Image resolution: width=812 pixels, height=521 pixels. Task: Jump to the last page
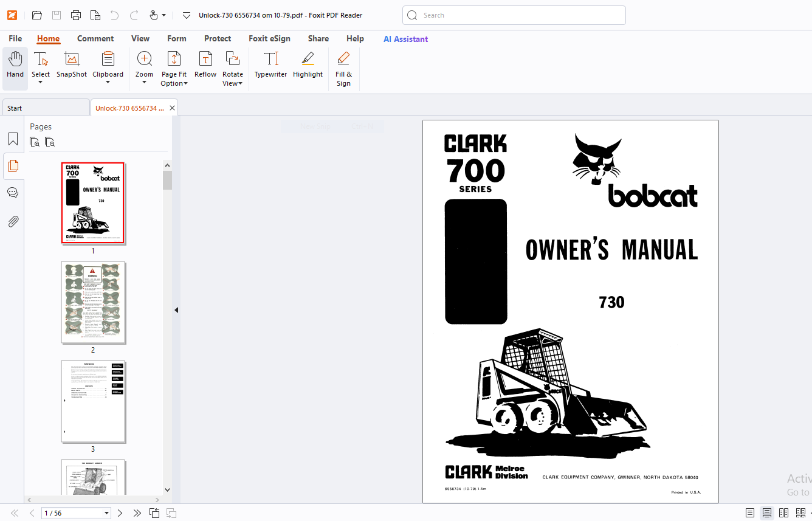(137, 513)
